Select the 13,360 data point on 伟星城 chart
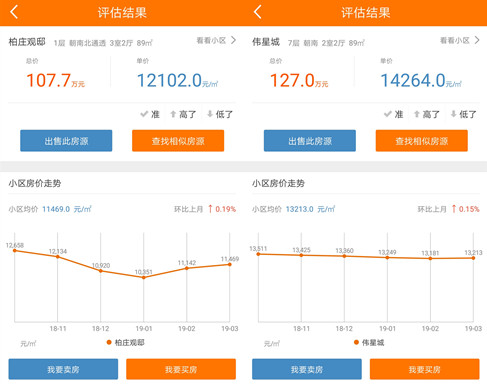This screenshot has width=487, height=384. pyautogui.click(x=344, y=256)
